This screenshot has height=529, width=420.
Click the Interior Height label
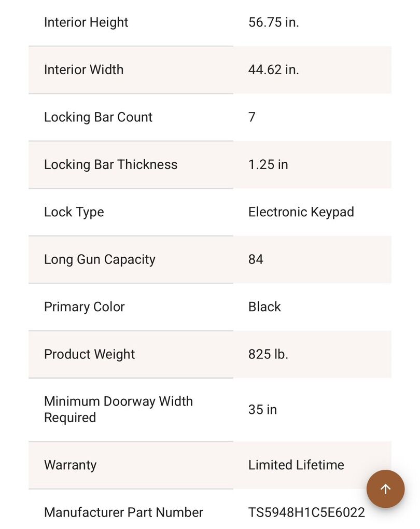86,22
